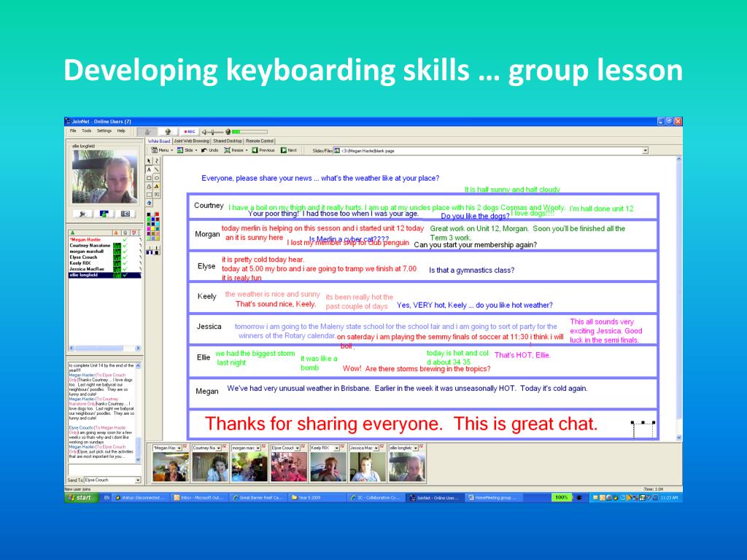Image resolution: width=747 pixels, height=560 pixels.
Task: Close Megan Hastie's video thumbnail with red X
Action: coord(185,447)
